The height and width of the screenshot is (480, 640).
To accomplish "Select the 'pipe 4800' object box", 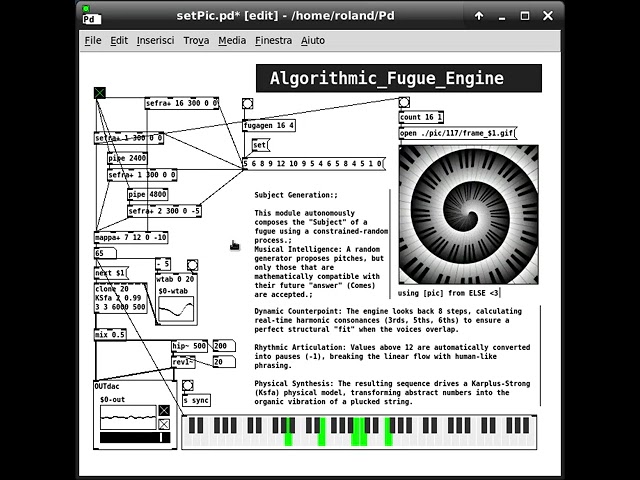I will (x=148, y=194).
